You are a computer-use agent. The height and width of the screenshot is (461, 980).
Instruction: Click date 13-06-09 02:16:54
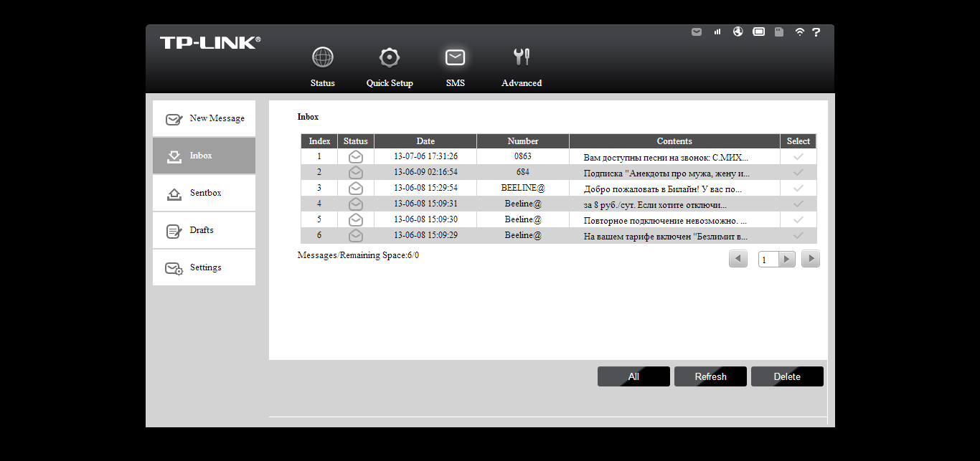click(x=425, y=172)
